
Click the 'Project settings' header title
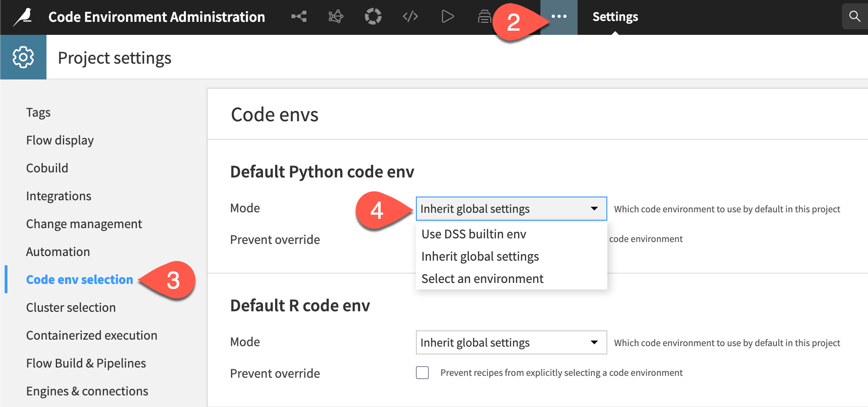pyautogui.click(x=115, y=58)
